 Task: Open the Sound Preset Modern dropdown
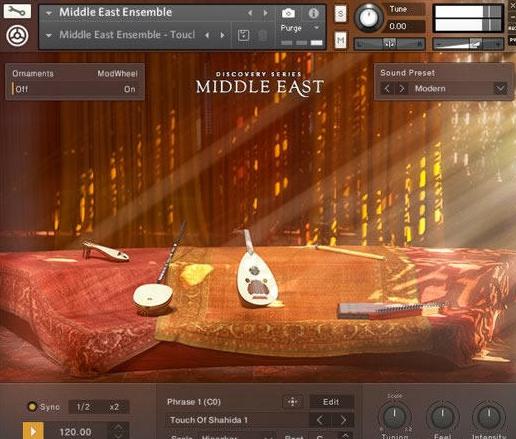(500, 89)
